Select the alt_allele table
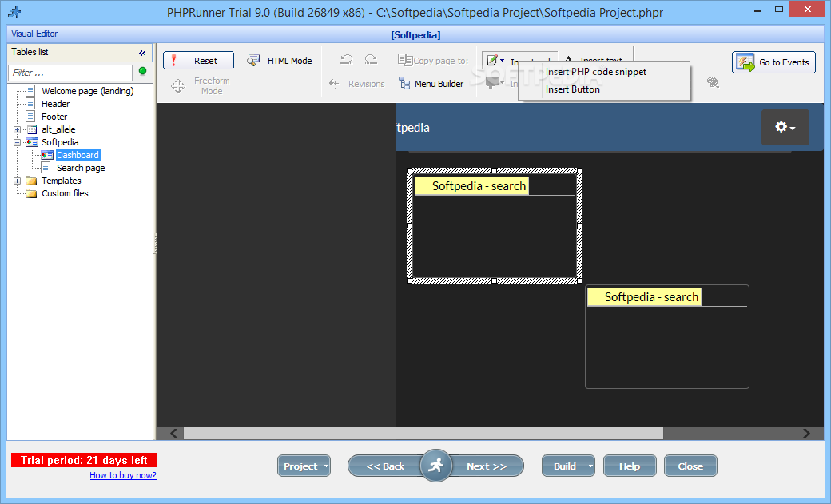 coord(58,129)
